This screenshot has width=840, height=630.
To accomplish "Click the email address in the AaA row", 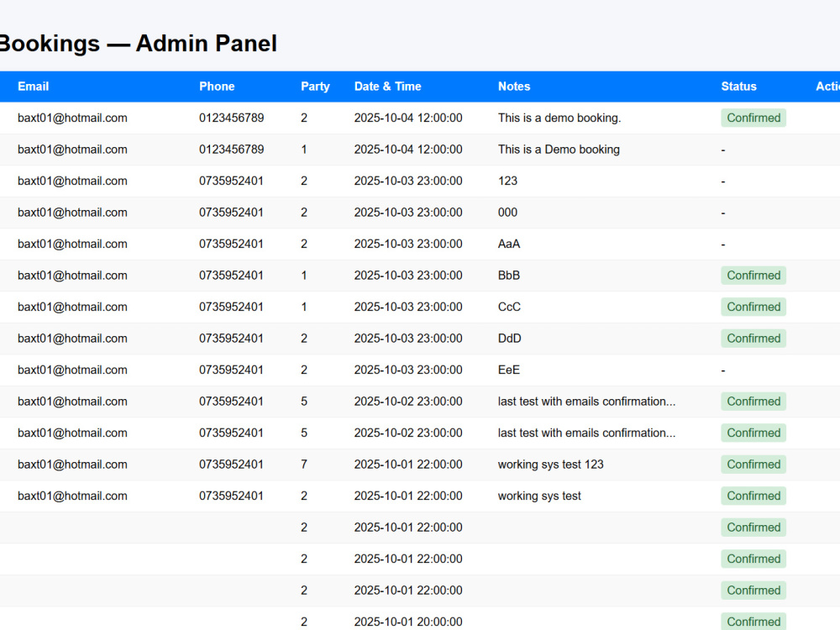I will pyautogui.click(x=72, y=244).
